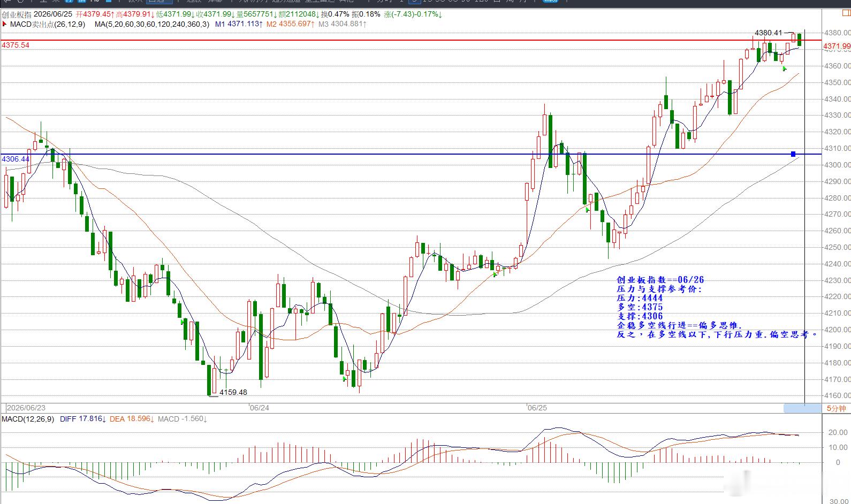Click the DEA 18.596 value
Screen dimensions: 851x504
[x=132, y=419]
